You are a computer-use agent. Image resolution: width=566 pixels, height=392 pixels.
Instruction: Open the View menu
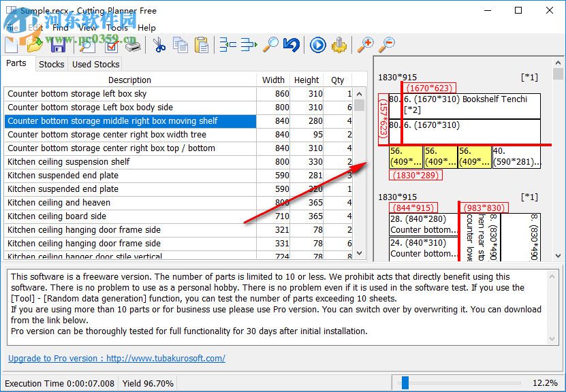87,28
